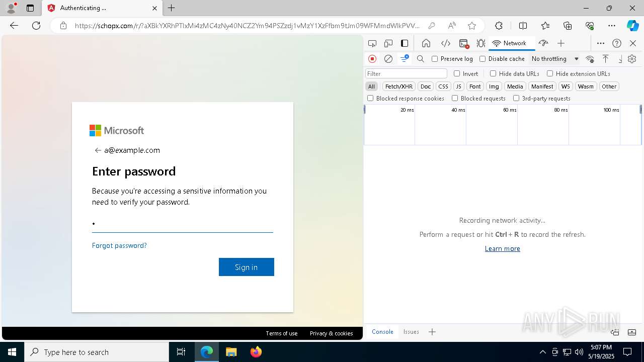
Task: Toggle the network filter bar icon
Action: point(405,59)
